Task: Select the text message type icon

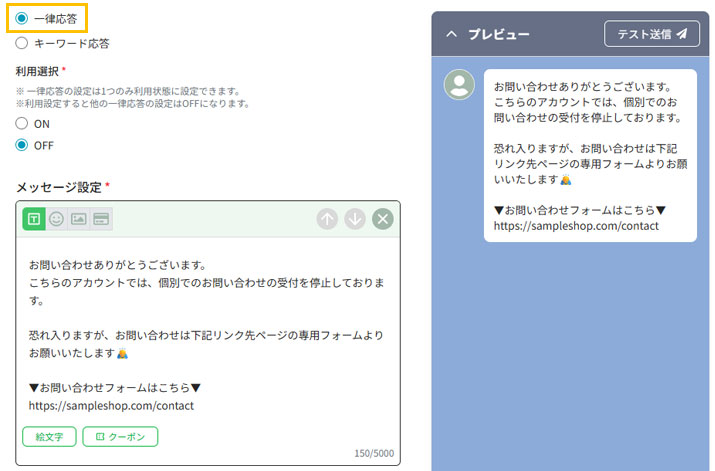Action: pyautogui.click(x=34, y=219)
